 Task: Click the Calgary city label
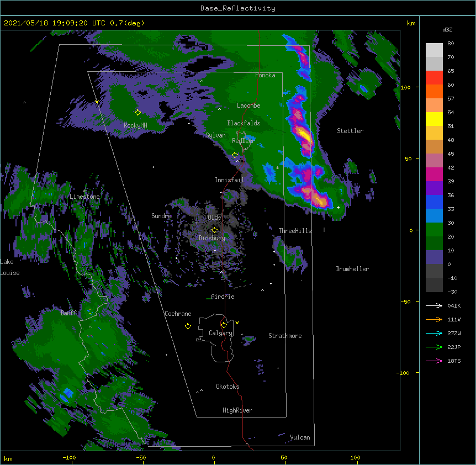(x=220, y=333)
